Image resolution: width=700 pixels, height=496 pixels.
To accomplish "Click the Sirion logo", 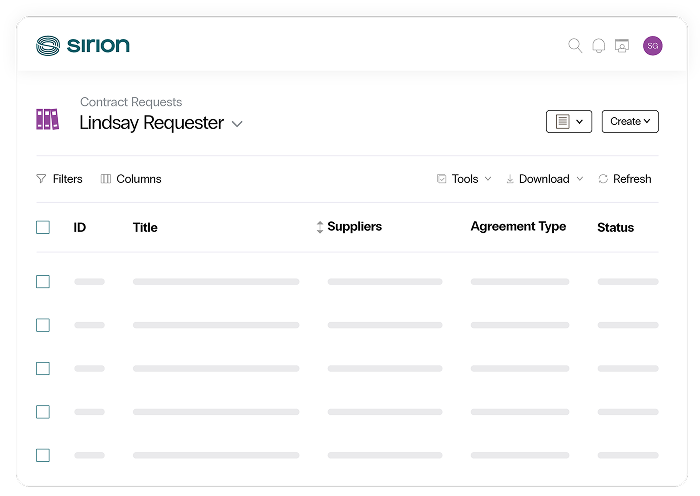I will pos(83,46).
